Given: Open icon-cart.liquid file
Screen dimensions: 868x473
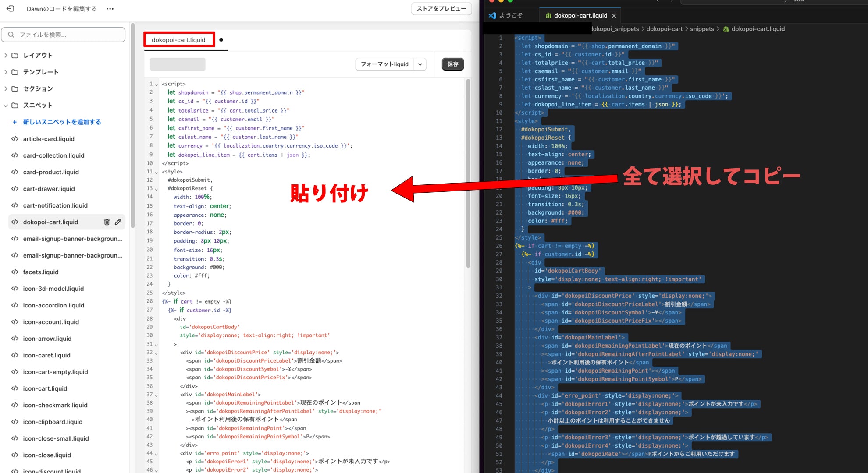Looking at the screenshot, I should click(x=45, y=388).
